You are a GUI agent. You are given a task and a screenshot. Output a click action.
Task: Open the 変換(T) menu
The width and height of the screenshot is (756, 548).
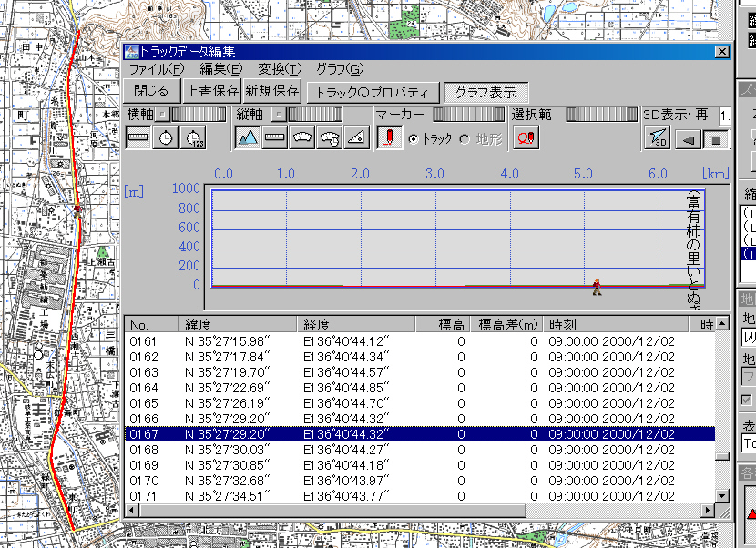(x=279, y=69)
